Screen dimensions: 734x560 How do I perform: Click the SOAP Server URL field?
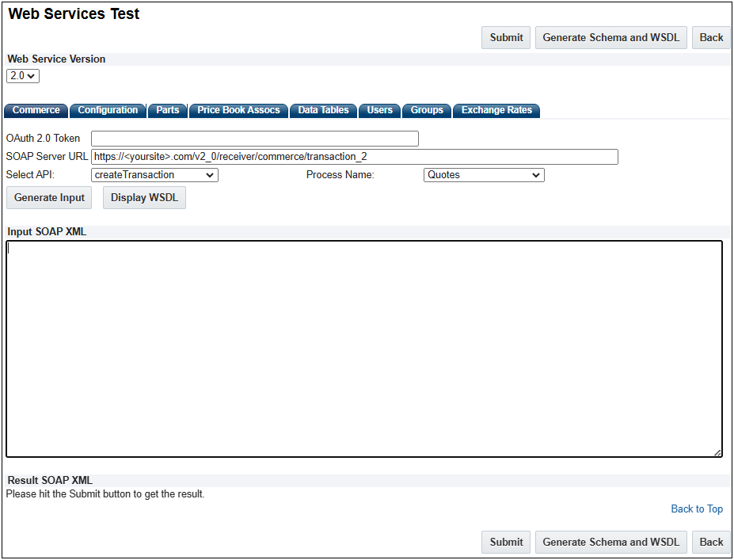pyautogui.click(x=354, y=156)
